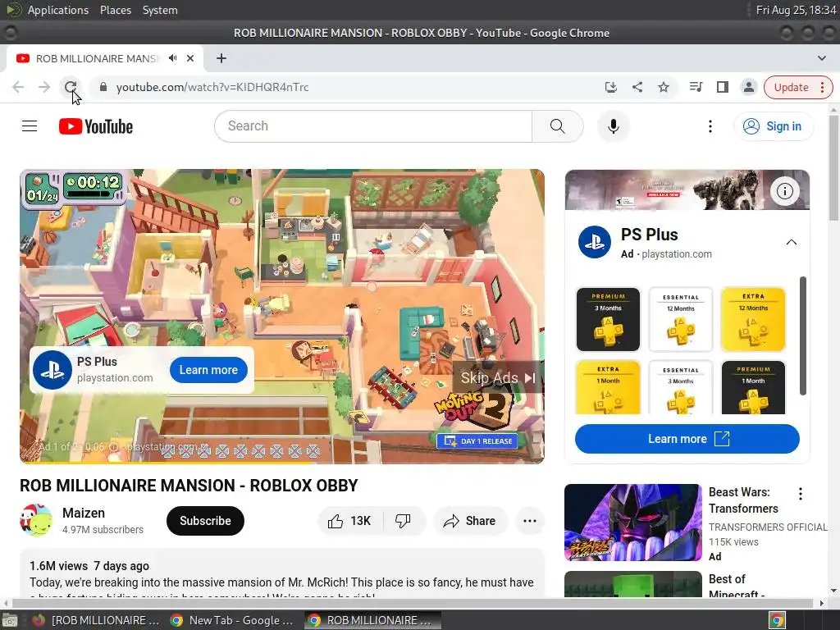Viewport: 840px width, 630px height.
Task: Reload the page with the refresh icon
Action: 71,87
